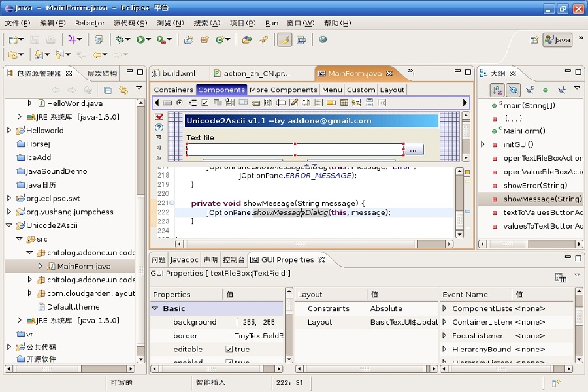588x392 pixels.
Task: Open the Java perspective button
Action: [557, 40]
